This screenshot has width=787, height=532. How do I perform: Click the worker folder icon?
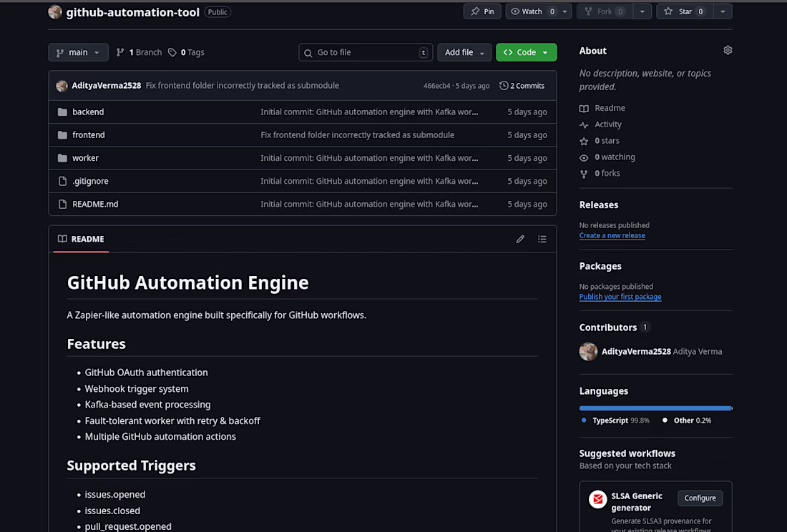click(62, 158)
